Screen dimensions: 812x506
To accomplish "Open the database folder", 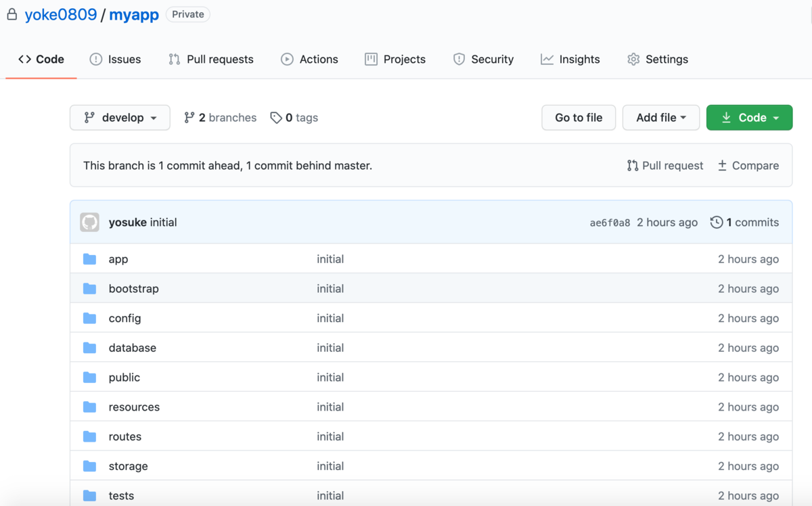I will point(133,348).
